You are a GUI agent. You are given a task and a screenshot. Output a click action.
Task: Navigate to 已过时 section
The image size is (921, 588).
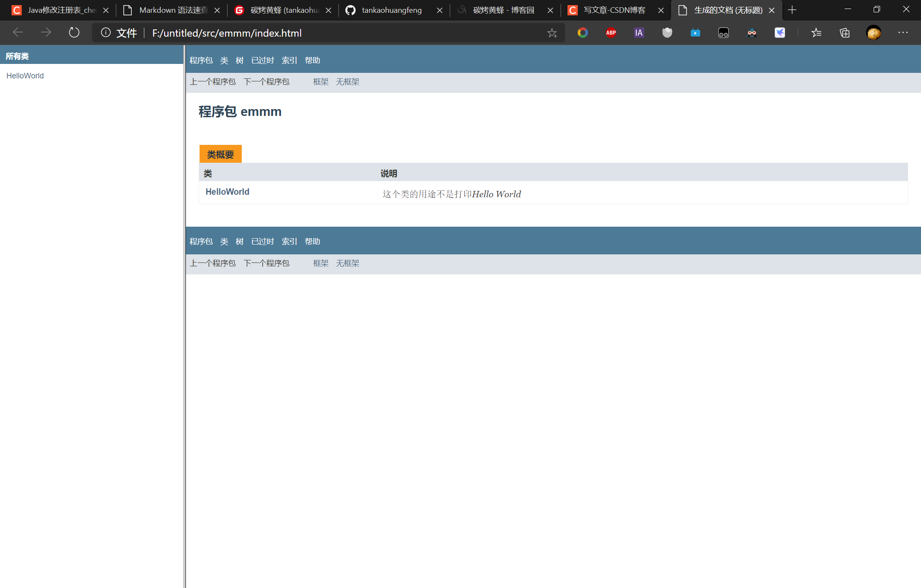tap(261, 60)
